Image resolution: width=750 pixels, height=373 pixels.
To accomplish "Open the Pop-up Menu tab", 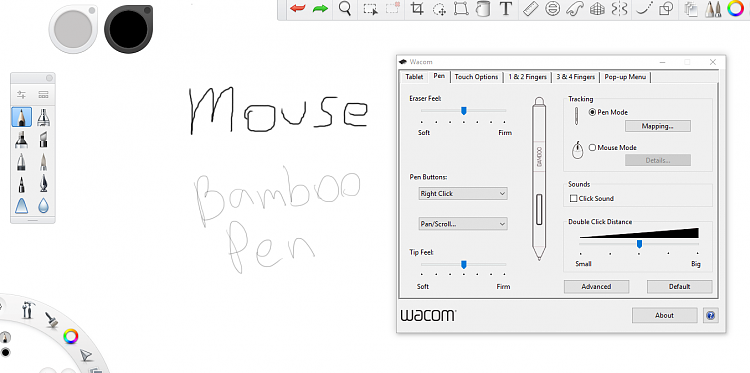I will 625,77.
